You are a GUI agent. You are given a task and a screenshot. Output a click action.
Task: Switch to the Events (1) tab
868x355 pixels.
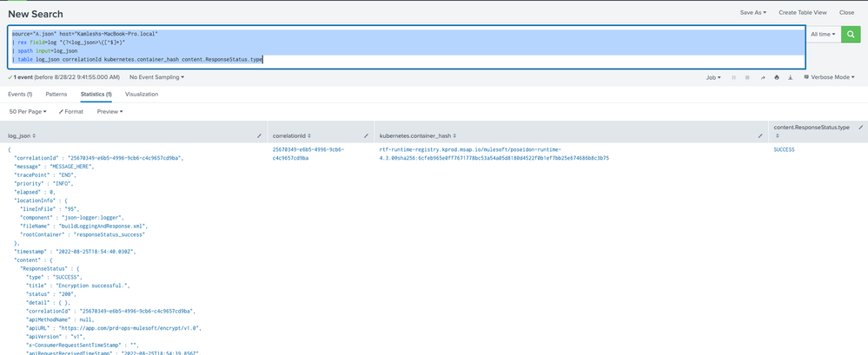pyautogui.click(x=20, y=94)
